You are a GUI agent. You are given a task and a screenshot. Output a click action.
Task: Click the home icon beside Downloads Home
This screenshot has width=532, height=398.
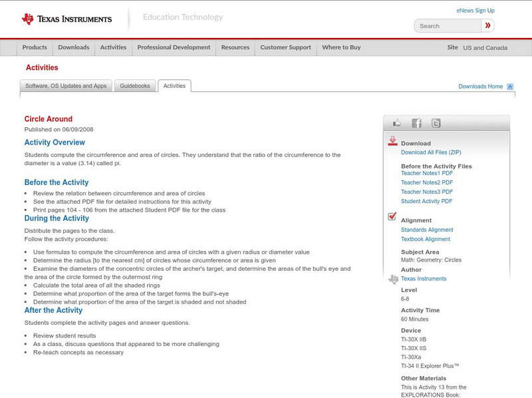(510, 87)
